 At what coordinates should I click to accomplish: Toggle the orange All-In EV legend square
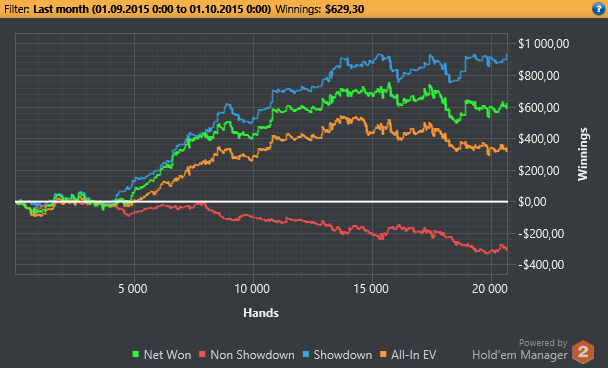[383, 354]
